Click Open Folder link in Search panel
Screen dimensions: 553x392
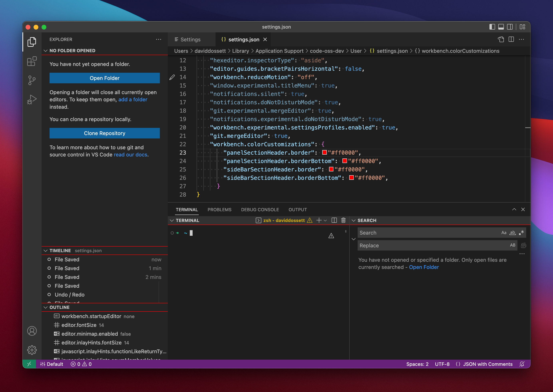[424, 267]
